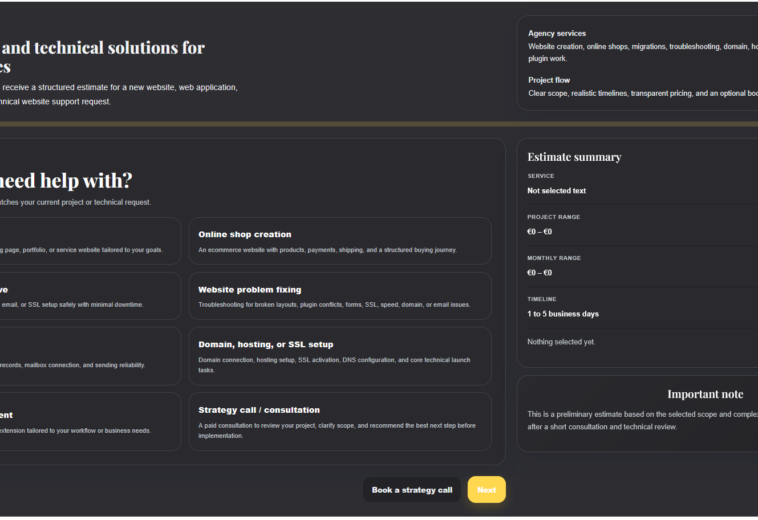Select card about mailbox connection and sending reliability

(90, 356)
